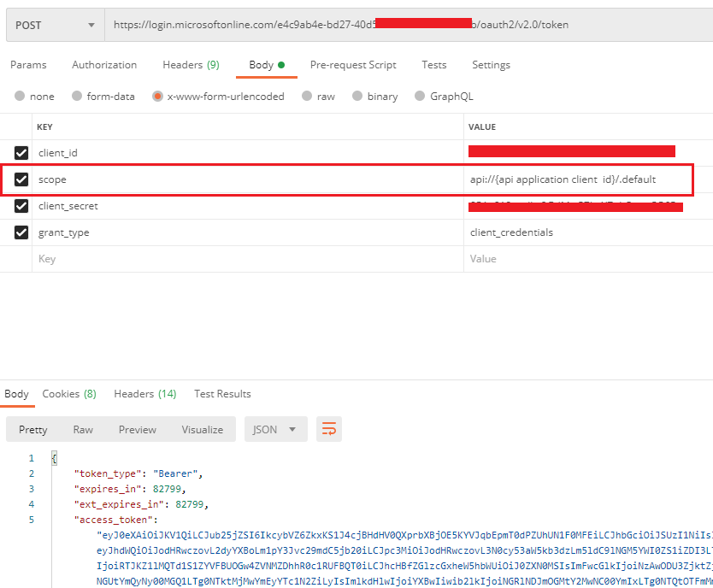
Task: Switch response view to Pretty
Action: pos(32,429)
